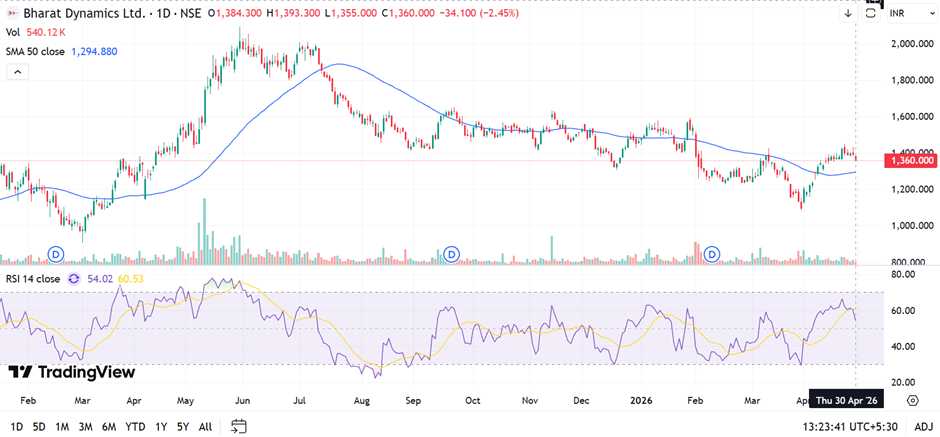Viewport: 940px width, 437px height.
Task: Click the fullscreen frame icon
Action: pos(871,13)
